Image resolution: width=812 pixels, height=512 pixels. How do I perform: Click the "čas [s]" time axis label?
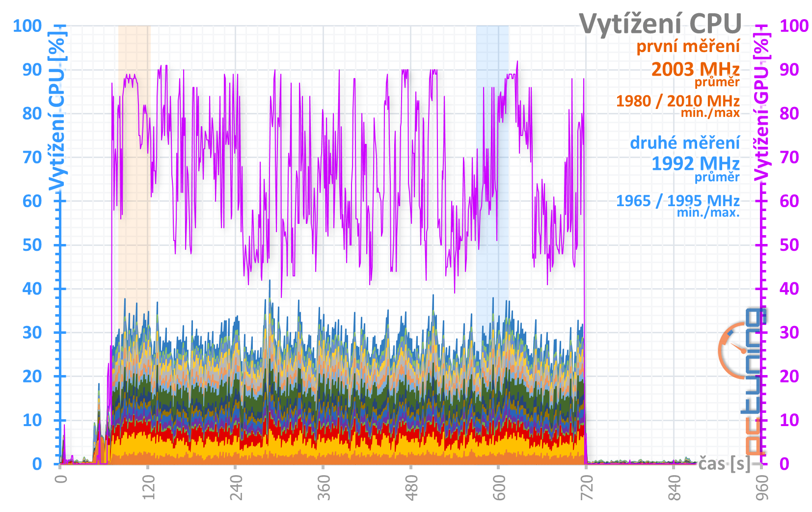725,463
